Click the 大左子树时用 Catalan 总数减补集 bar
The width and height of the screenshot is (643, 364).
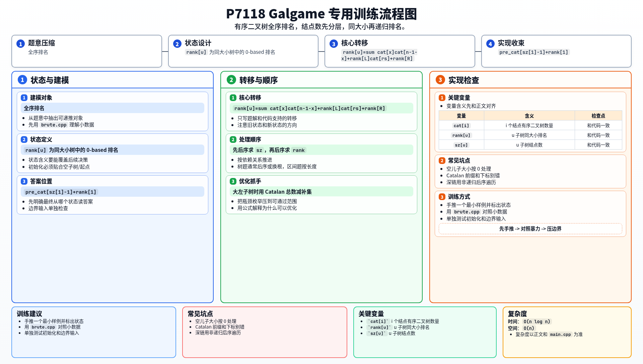tap(321, 192)
